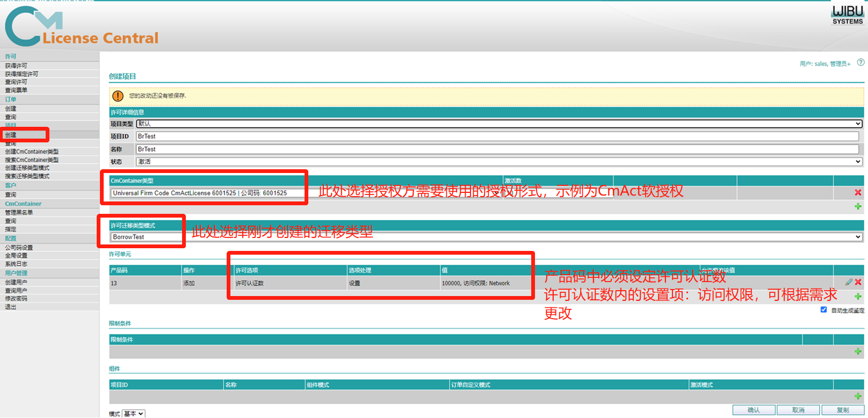Add a component with green plus icon
This screenshot has height=418, width=868.
pos(858,397)
